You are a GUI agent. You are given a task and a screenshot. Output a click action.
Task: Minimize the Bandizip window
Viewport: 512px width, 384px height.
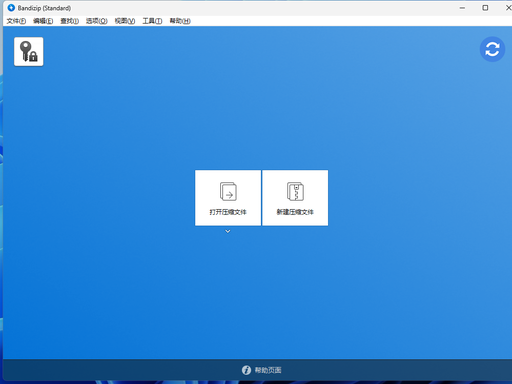[462, 8]
